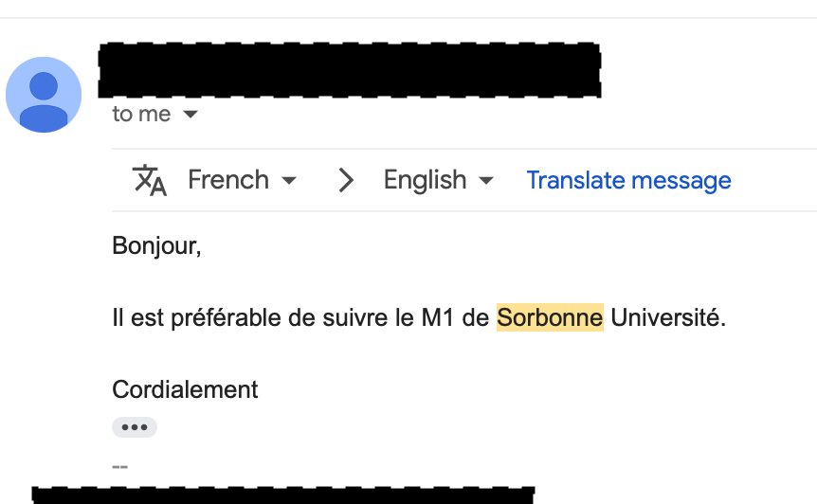Screen dimensions: 817x504
Task: Open the French source language dropdown
Action: (289, 180)
